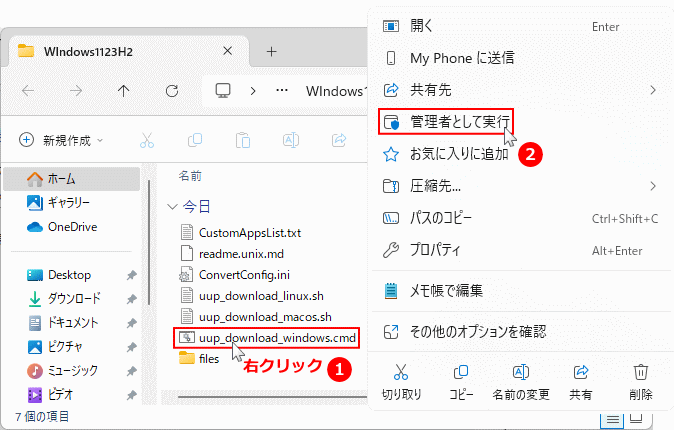Refresh the folder view

click(x=172, y=91)
